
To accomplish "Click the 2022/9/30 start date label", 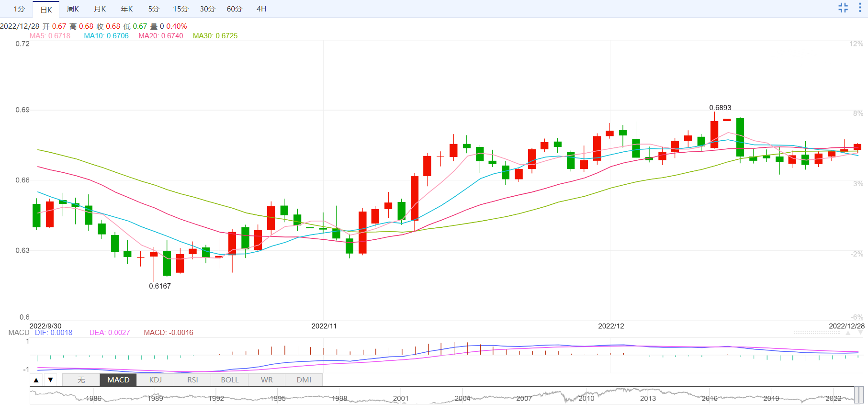I will point(45,326).
